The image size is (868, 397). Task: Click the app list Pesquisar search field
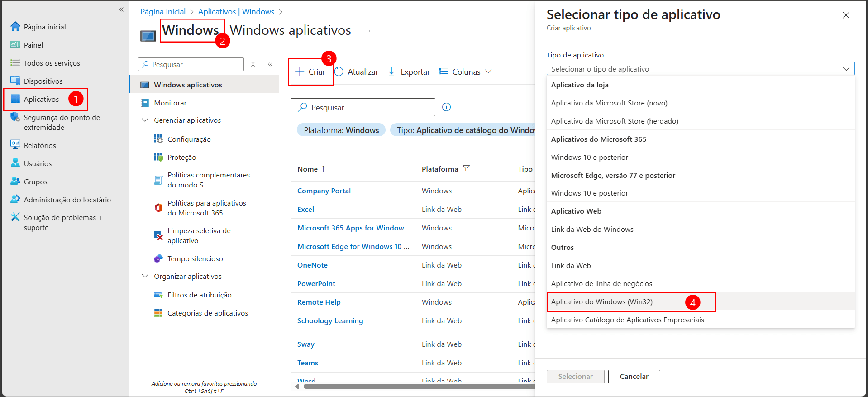coord(362,107)
